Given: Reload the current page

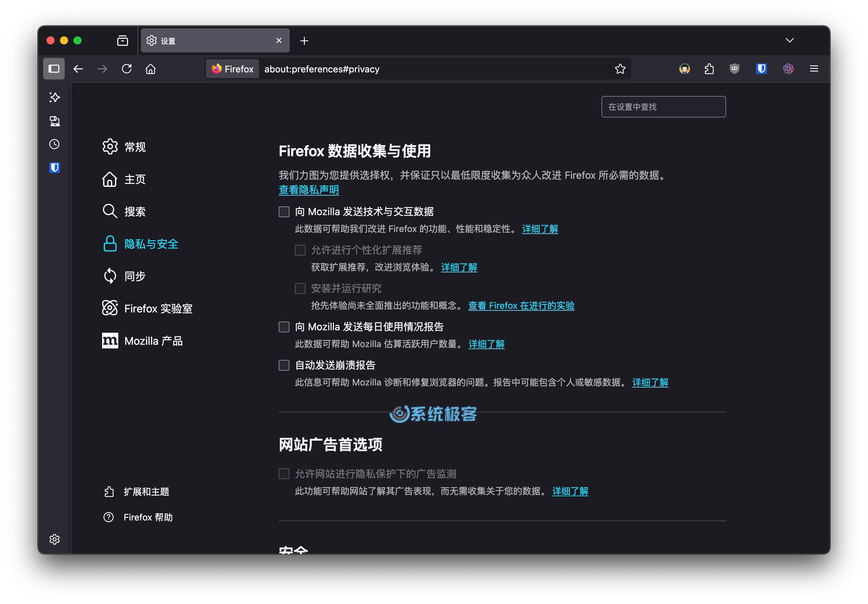Looking at the screenshot, I should [127, 69].
